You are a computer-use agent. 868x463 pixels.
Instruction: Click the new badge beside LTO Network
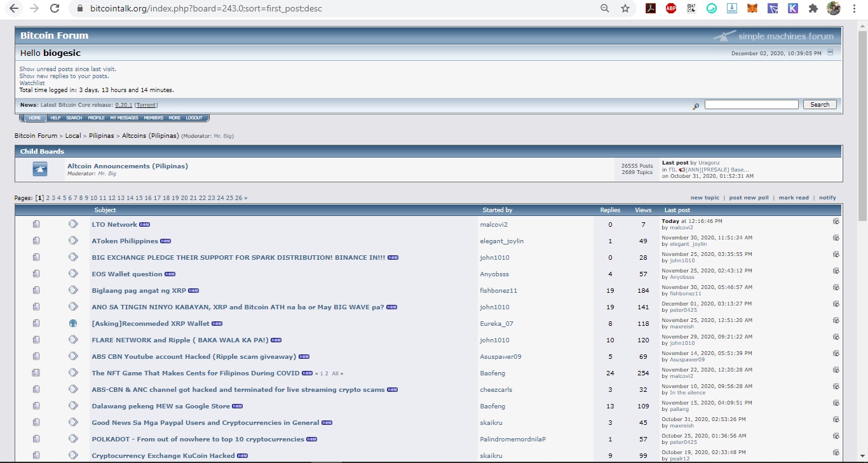tap(145, 225)
